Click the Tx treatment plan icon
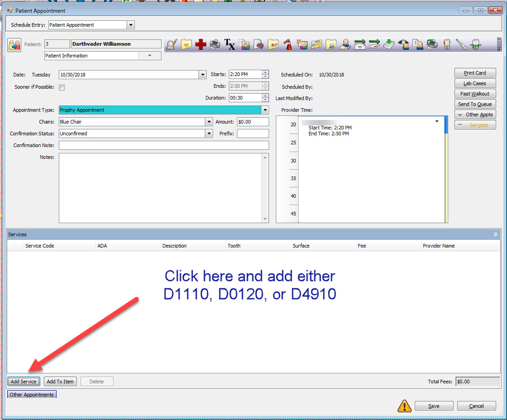Screen dimensions: 507x420 (x=229, y=44)
